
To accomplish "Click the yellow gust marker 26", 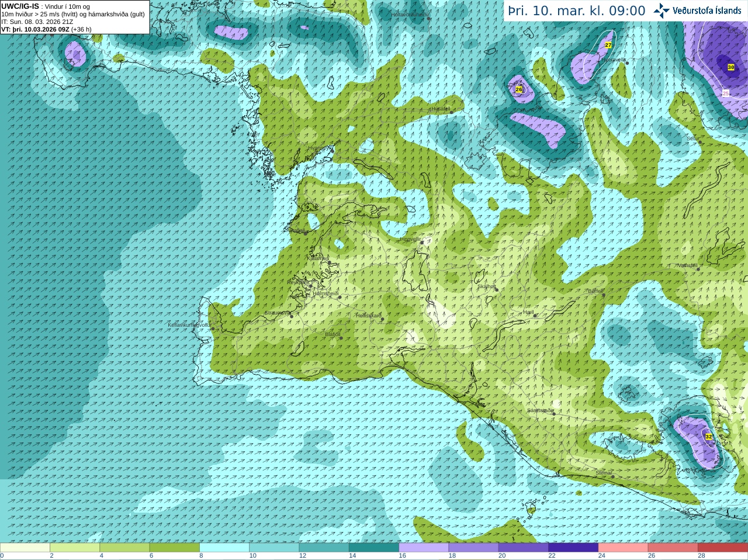I will 519,89.
